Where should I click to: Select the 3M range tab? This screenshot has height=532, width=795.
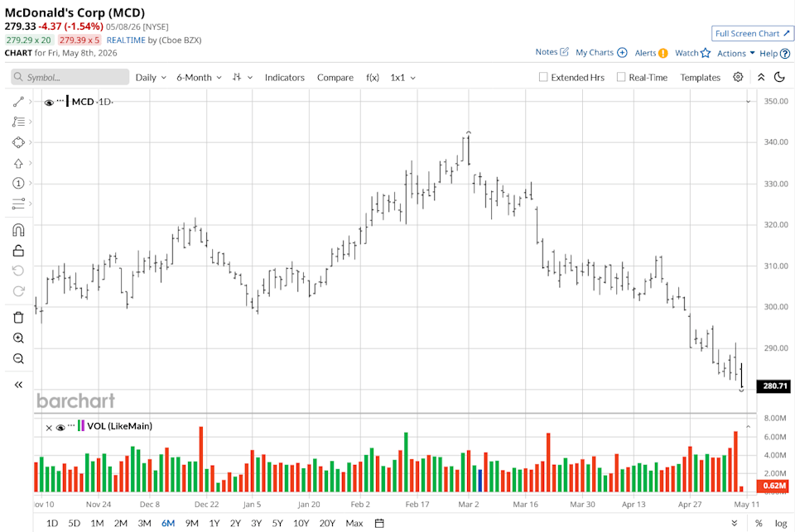[144, 523]
